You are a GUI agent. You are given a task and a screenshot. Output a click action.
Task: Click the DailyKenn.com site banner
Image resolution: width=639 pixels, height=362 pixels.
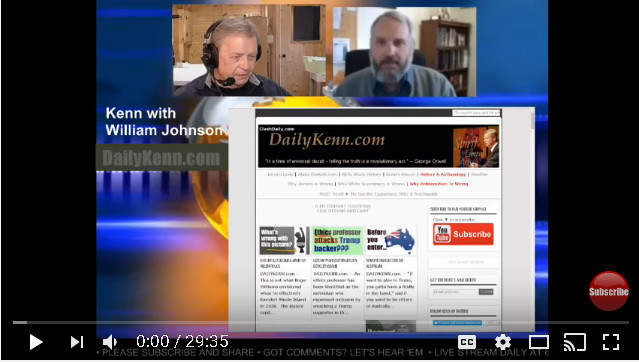click(x=378, y=146)
